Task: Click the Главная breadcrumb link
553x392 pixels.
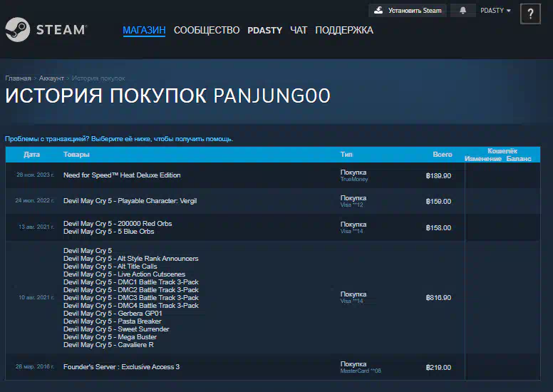Action: pos(18,78)
